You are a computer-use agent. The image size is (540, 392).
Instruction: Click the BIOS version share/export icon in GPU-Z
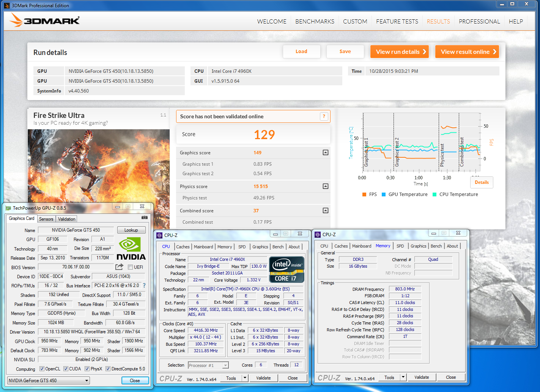point(119,267)
